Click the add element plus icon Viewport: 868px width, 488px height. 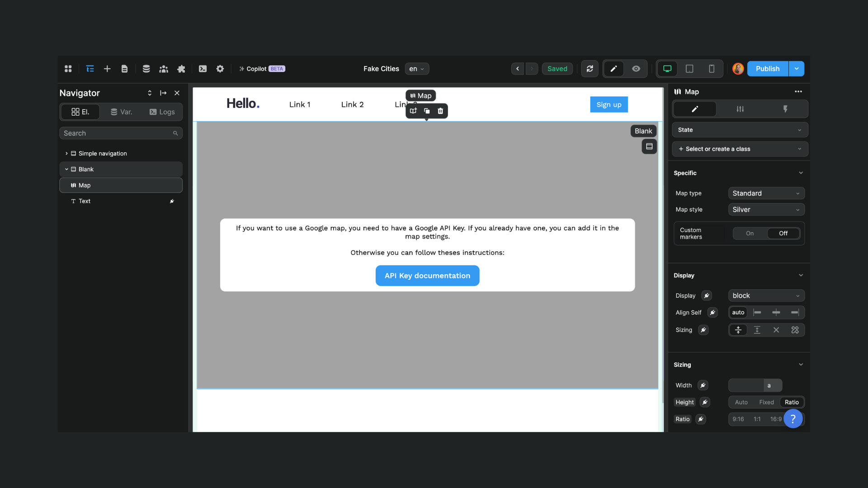point(107,69)
